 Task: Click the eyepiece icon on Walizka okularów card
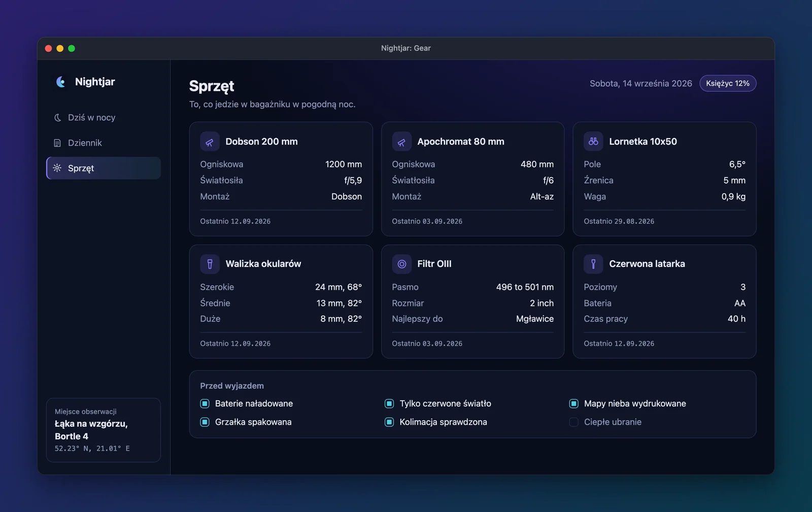click(x=210, y=264)
